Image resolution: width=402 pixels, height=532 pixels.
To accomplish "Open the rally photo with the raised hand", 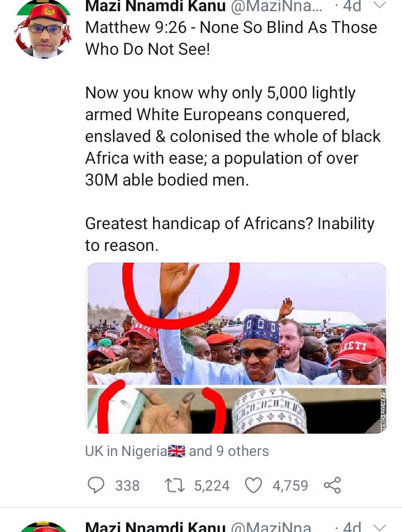I will tap(237, 324).
